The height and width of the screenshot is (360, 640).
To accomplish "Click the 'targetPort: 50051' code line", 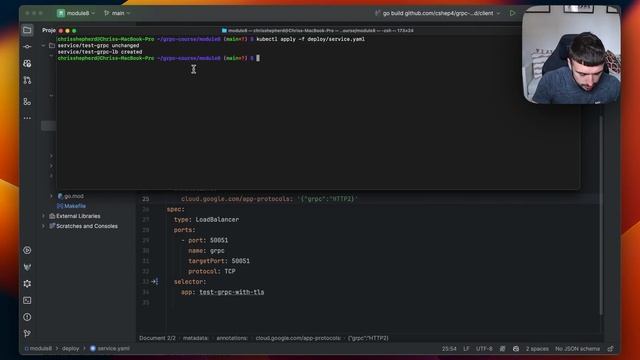I will pyautogui.click(x=219, y=261).
